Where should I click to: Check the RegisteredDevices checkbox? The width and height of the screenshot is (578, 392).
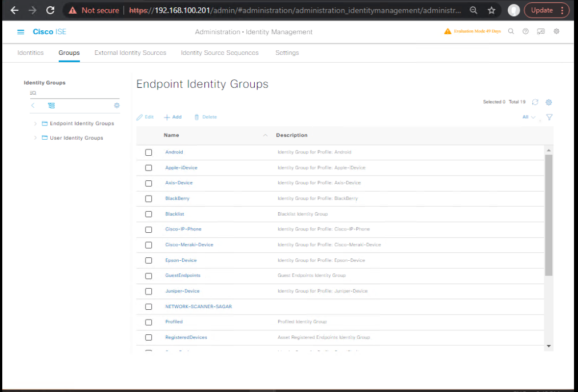pos(148,337)
